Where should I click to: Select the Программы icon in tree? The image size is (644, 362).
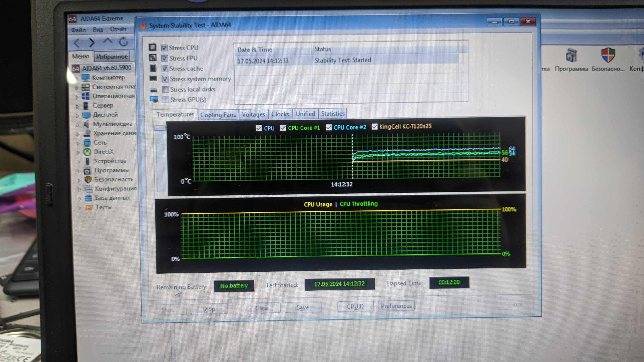[x=87, y=171]
